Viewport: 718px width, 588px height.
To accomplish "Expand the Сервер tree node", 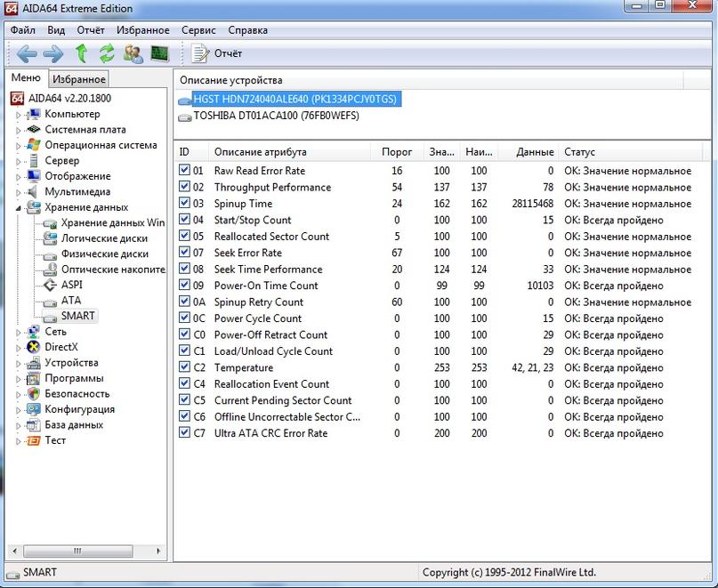I will click(19, 162).
